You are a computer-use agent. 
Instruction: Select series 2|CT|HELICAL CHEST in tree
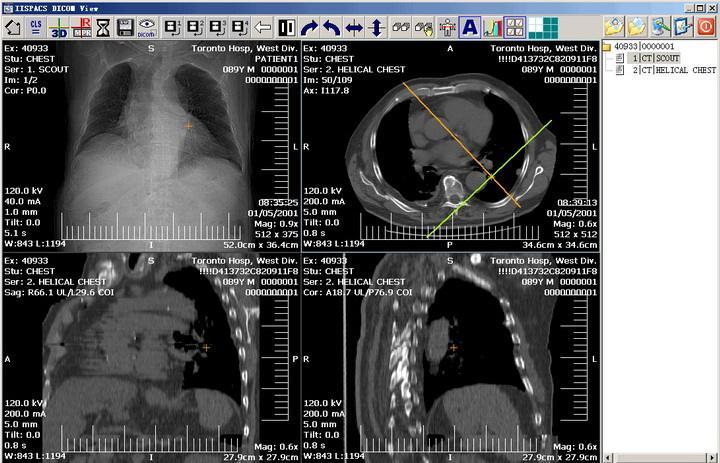coord(674,70)
